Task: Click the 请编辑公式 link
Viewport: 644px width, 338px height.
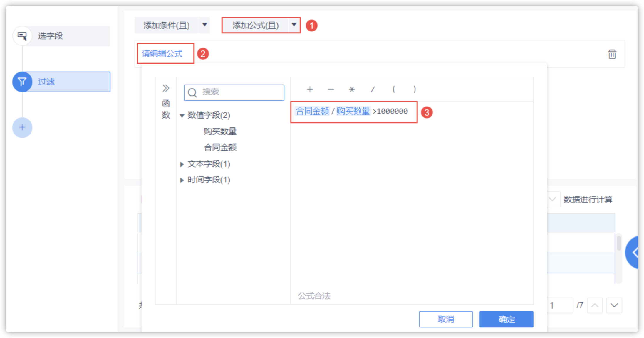Action: coord(162,54)
